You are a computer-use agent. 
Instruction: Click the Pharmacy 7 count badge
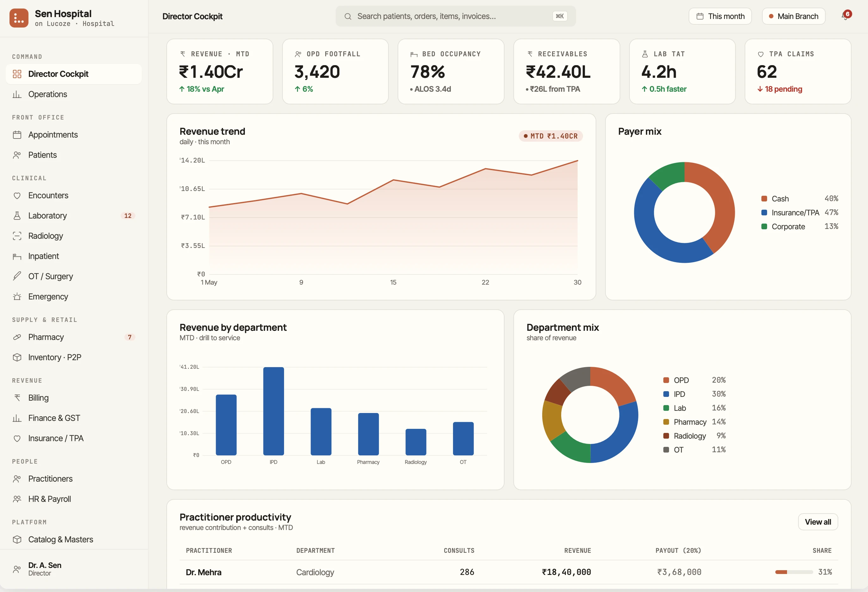130,337
